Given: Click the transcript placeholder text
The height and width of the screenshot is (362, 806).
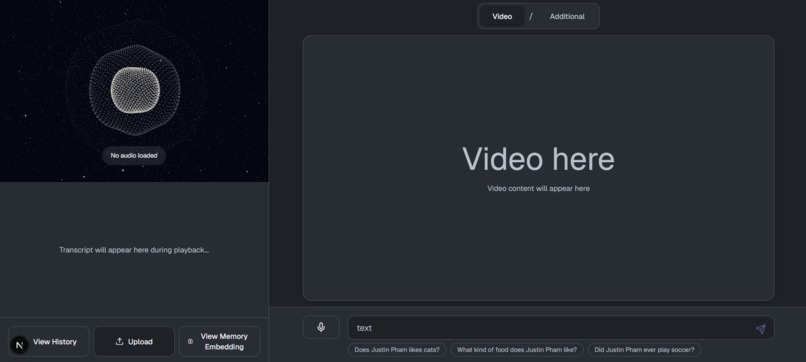Looking at the screenshot, I should tap(134, 250).
